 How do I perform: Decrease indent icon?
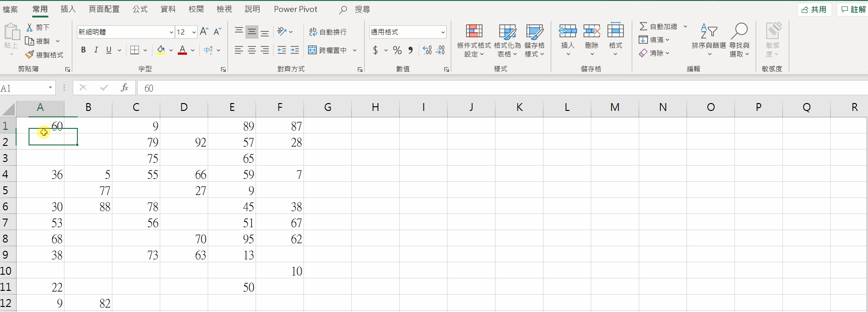click(282, 50)
